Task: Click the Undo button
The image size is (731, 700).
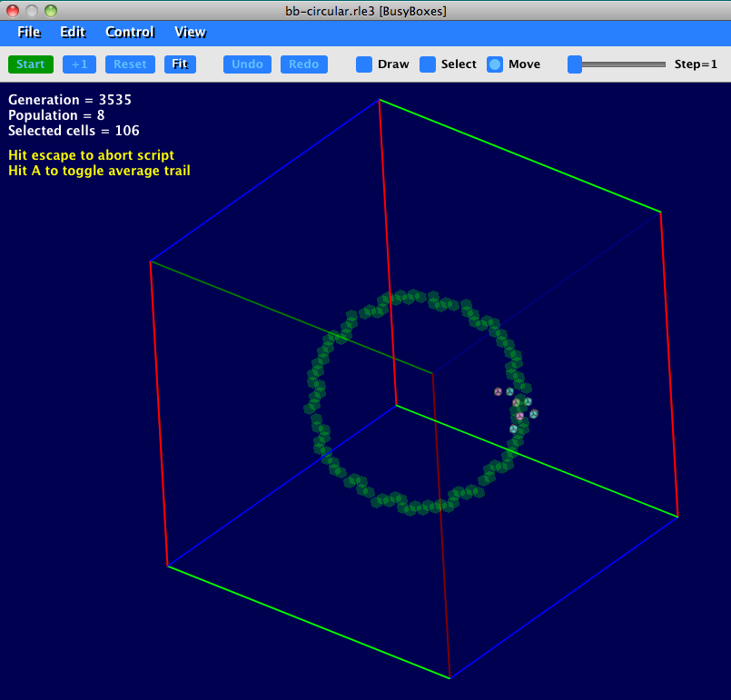Action: tap(247, 64)
